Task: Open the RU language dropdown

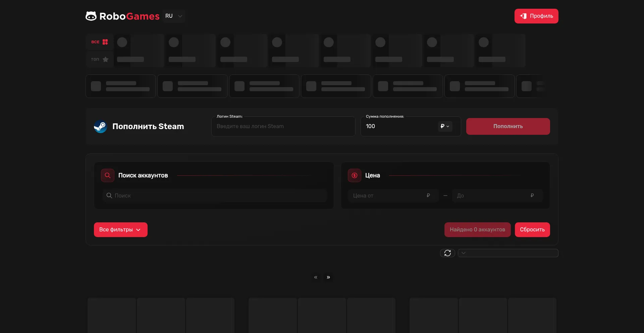Action: 174,16
